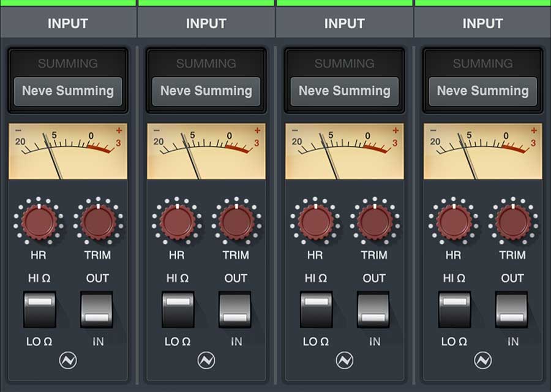Open Neve Summing selector on second channel
The width and height of the screenshot is (551, 392).
click(x=206, y=91)
